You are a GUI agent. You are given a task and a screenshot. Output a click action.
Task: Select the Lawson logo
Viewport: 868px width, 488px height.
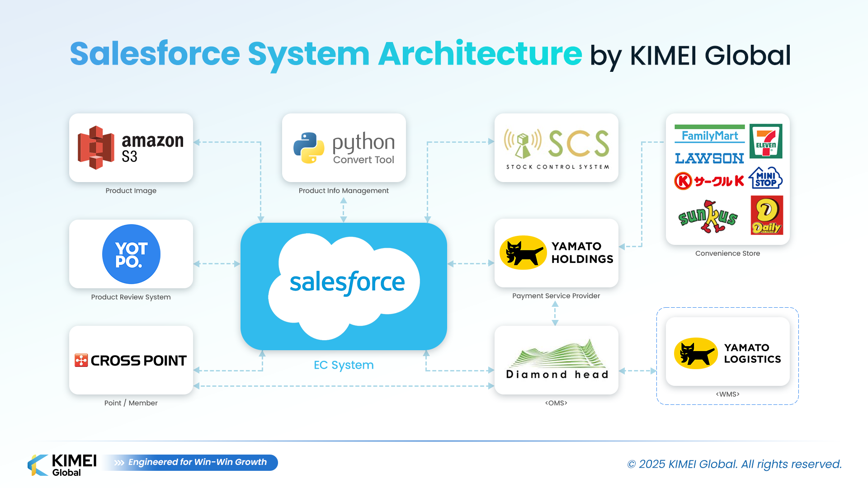coord(709,159)
